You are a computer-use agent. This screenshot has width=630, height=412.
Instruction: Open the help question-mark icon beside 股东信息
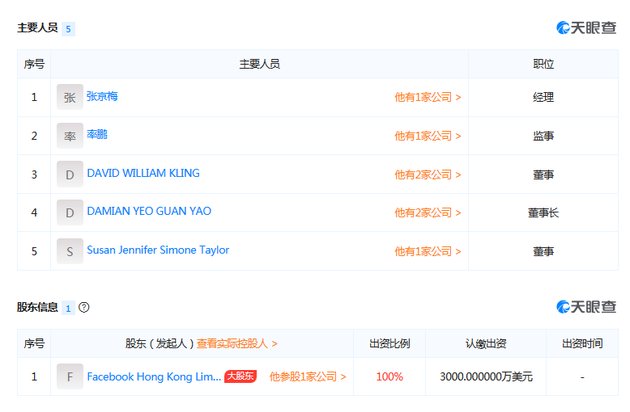click(x=84, y=307)
